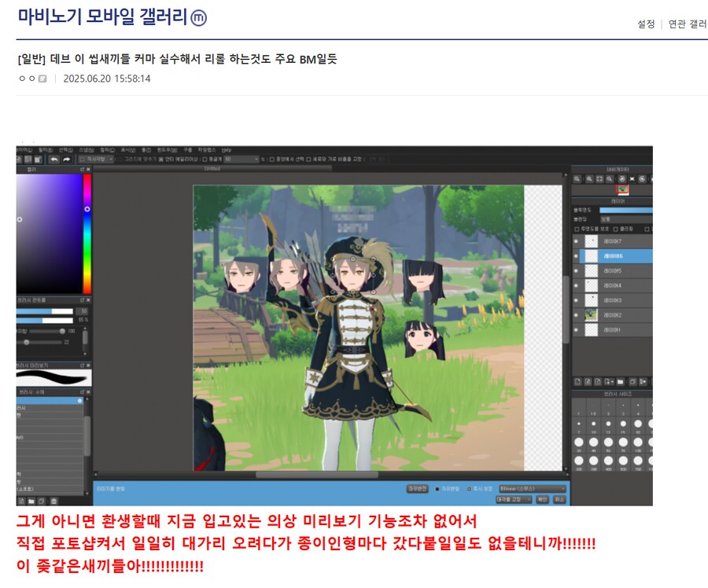The width and height of the screenshot is (708, 588).
Task: Open the 필터 filter menu
Action: pos(46,150)
